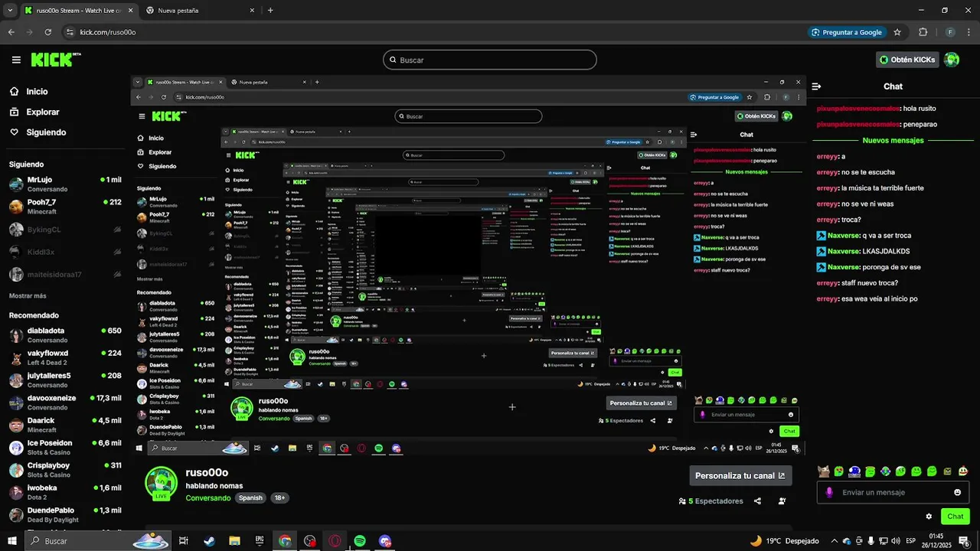Open Chrome extensions puzzle icon
The image size is (980, 551).
[x=923, y=32]
